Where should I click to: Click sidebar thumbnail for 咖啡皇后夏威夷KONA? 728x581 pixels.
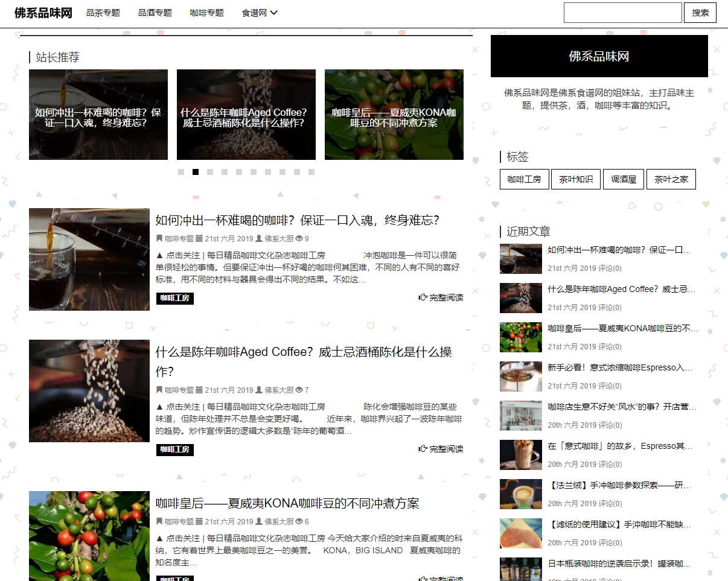(521, 337)
